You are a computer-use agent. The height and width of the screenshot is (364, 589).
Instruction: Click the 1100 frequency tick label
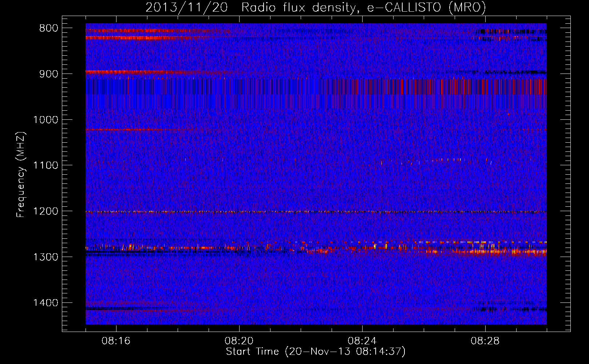click(x=46, y=166)
